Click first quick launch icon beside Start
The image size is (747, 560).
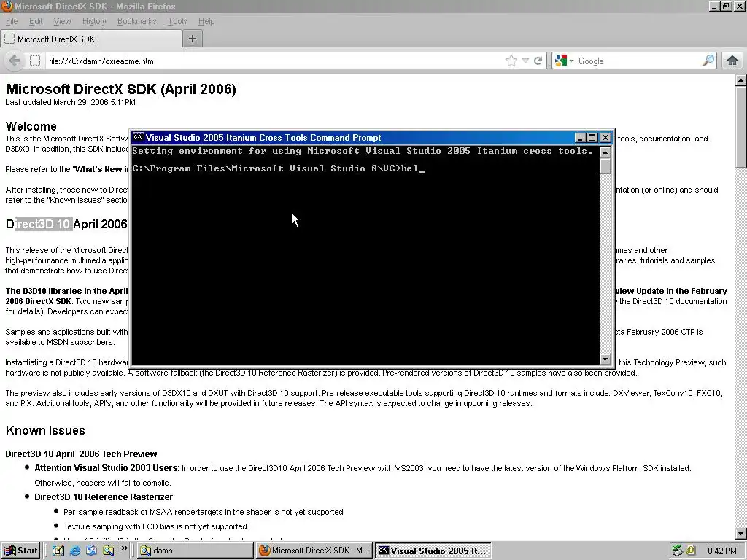pos(58,551)
